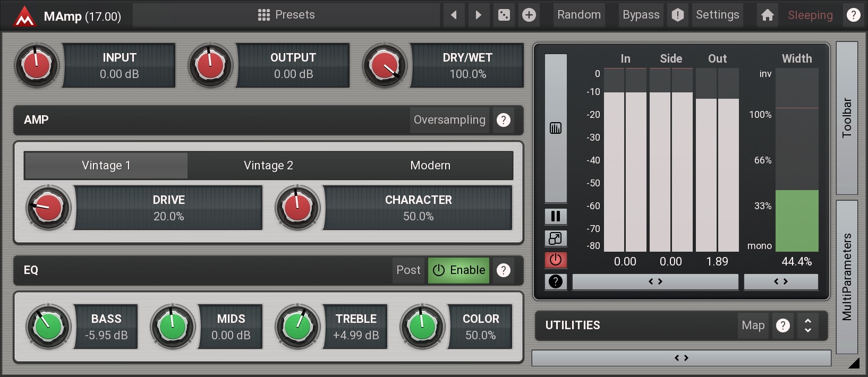Click the DRIVE knob
The width and height of the screenshot is (868, 377).
coord(48,208)
